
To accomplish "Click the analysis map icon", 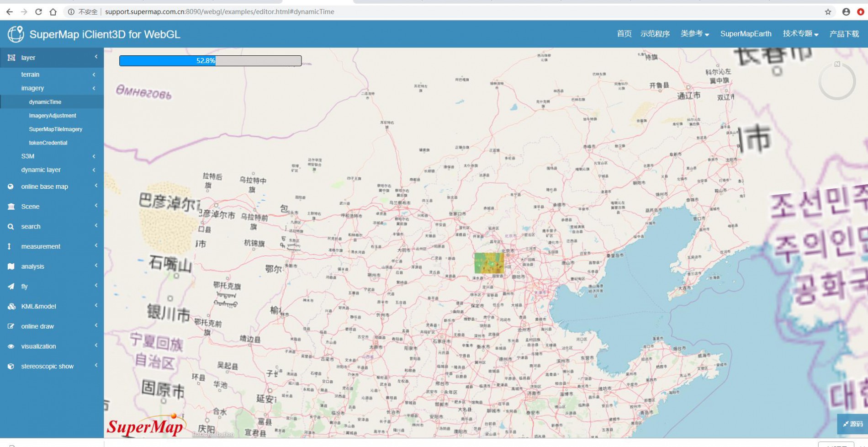I will point(11,266).
